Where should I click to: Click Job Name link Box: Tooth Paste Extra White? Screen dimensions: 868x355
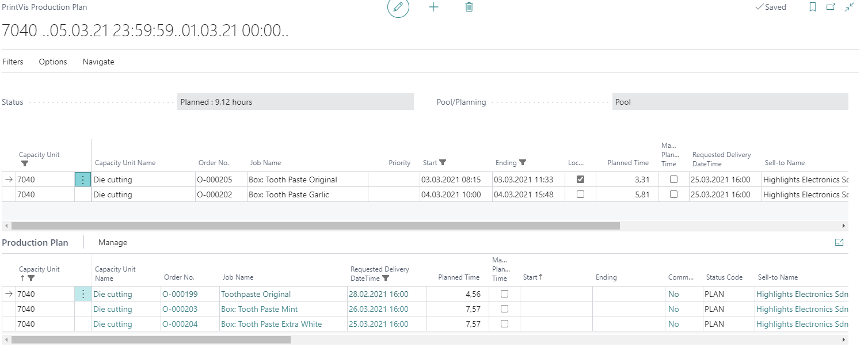pyautogui.click(x=272, y=324)
